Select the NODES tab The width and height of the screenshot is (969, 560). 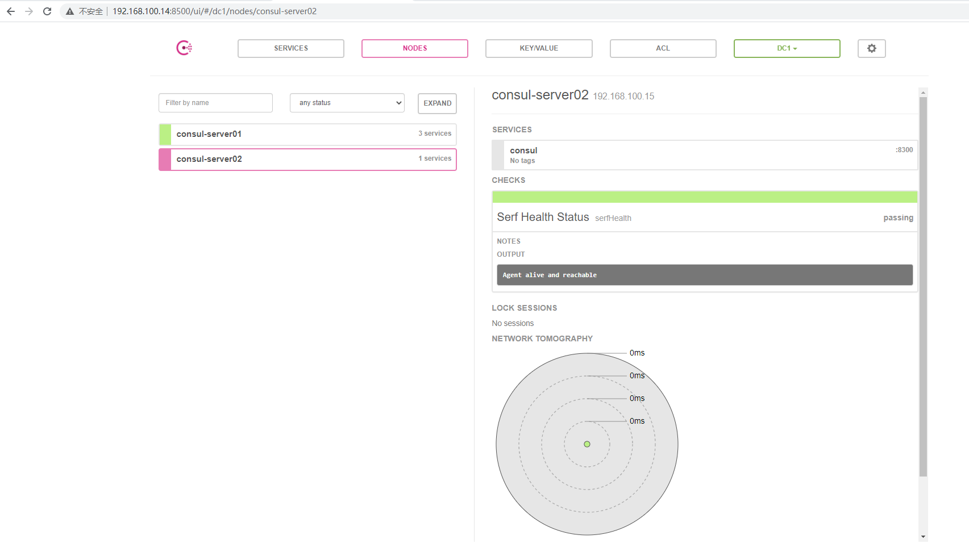(x=415, y=48)
